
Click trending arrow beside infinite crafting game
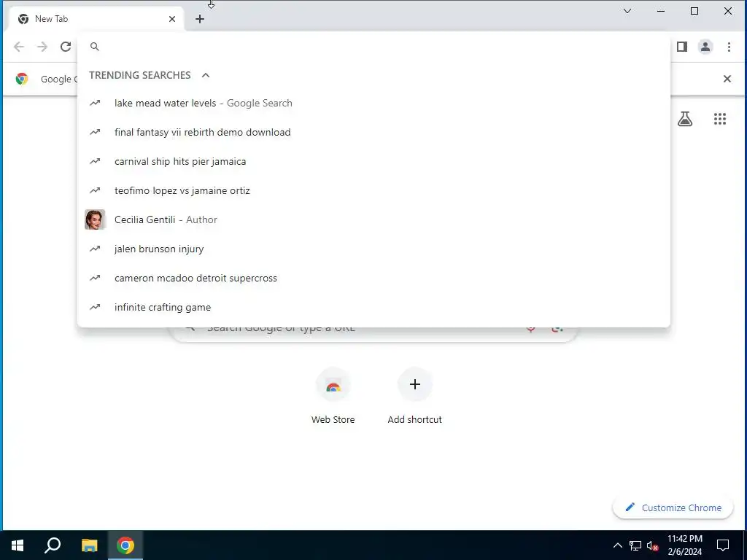[95, 307]
